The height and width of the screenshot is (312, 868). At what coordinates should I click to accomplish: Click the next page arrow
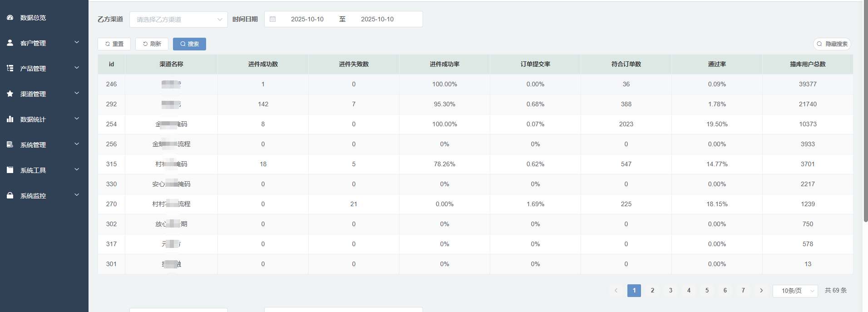point(761,291)
